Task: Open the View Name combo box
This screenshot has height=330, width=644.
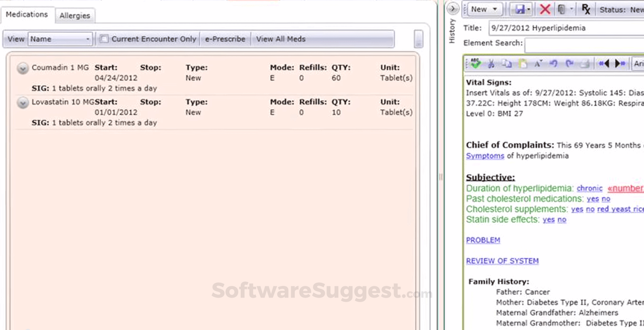Action: click(x=60, y=39)
